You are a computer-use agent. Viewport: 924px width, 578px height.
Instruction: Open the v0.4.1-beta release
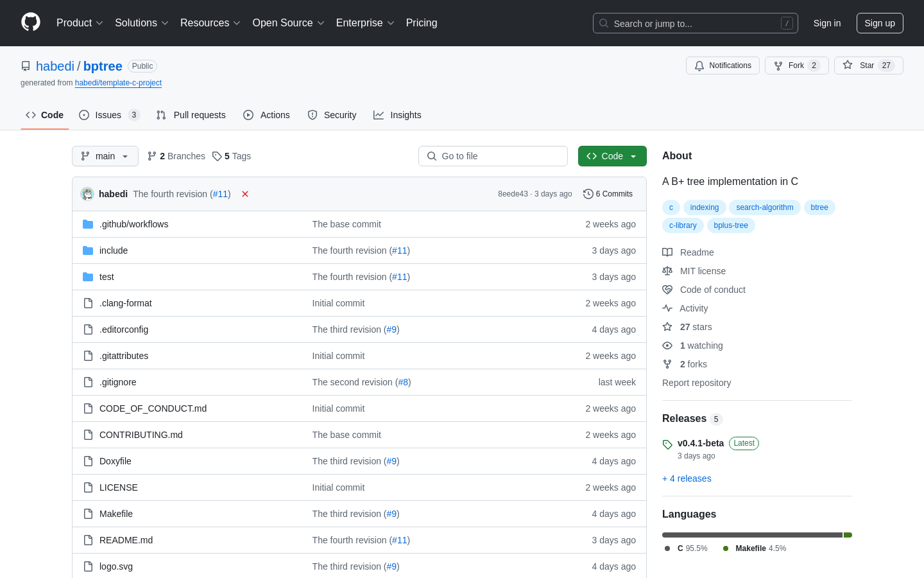701,443
